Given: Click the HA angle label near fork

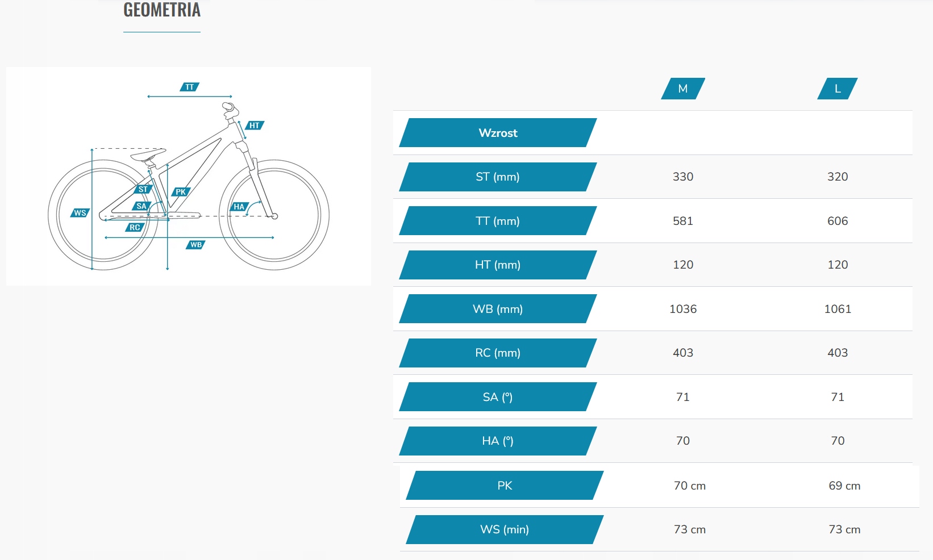Looking at the screenshot, I should (239, 207).
